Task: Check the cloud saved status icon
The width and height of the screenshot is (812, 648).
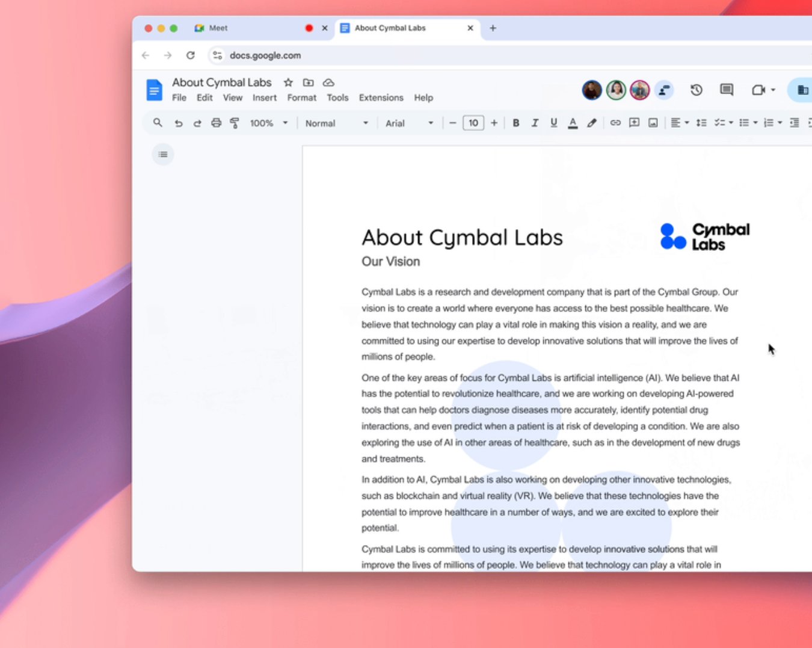Action: pos(328,82)
